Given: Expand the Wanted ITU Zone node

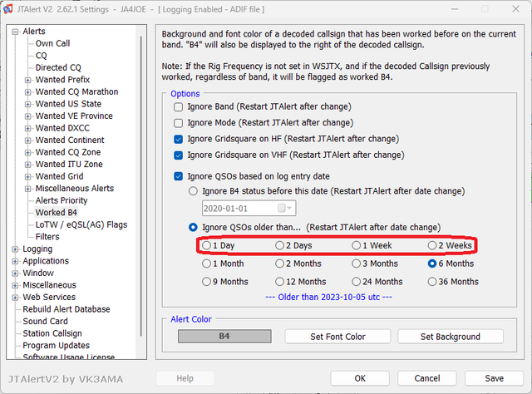Looking at the screenshot, I should tap(27, 165).
